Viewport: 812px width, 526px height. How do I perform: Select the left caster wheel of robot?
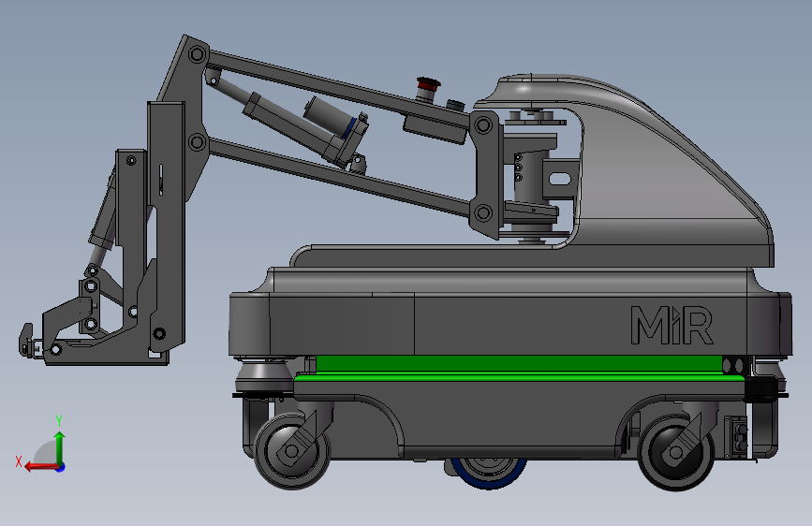tap(291, 451)
